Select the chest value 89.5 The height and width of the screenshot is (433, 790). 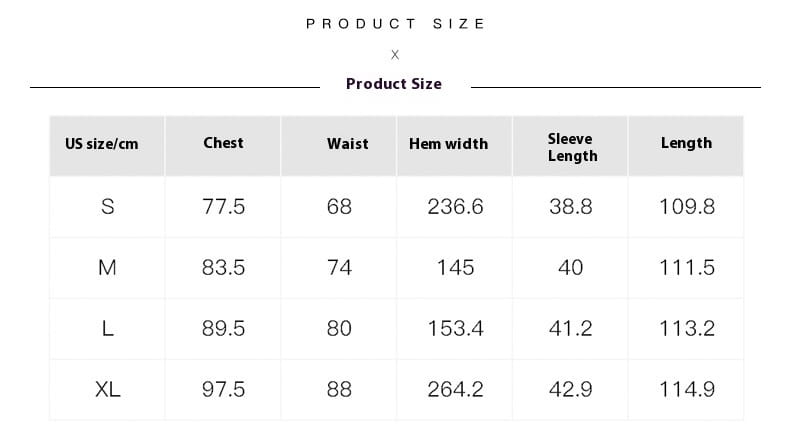point(223,329)
